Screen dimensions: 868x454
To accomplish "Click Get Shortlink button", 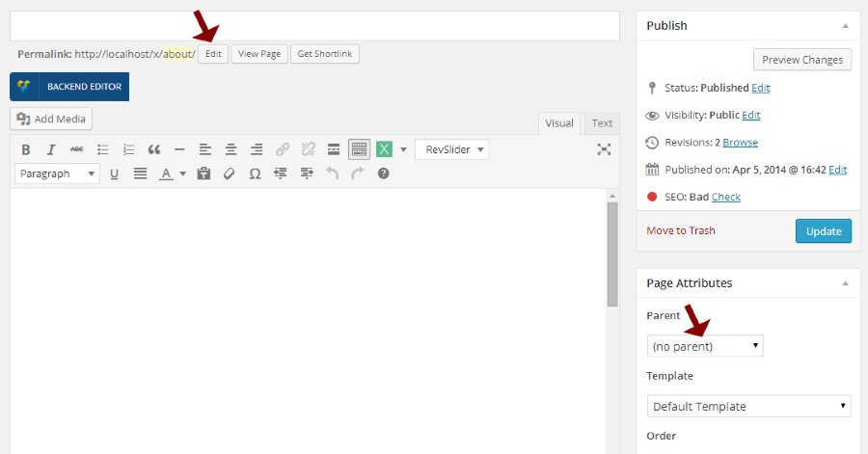I will [325, 54].
